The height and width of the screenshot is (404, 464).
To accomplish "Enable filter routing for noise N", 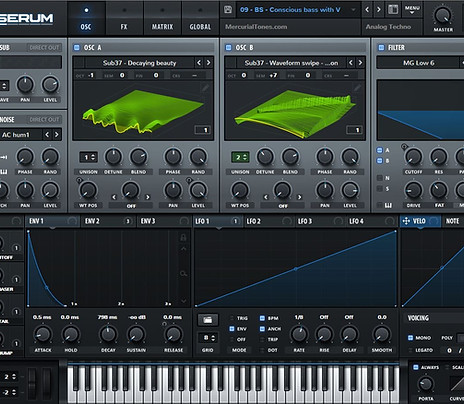I will (x=379, y=178).
